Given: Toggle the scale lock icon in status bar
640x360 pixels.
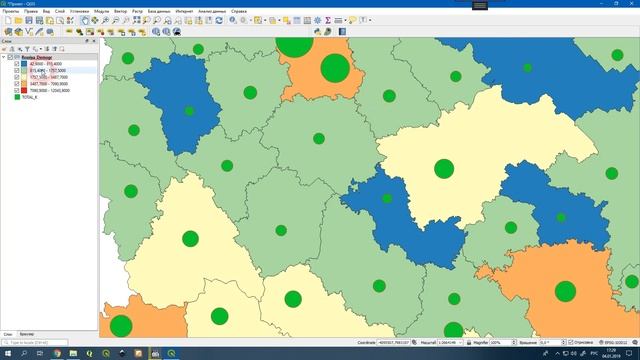Looking at the screenshot, I should tap(469, 342).
